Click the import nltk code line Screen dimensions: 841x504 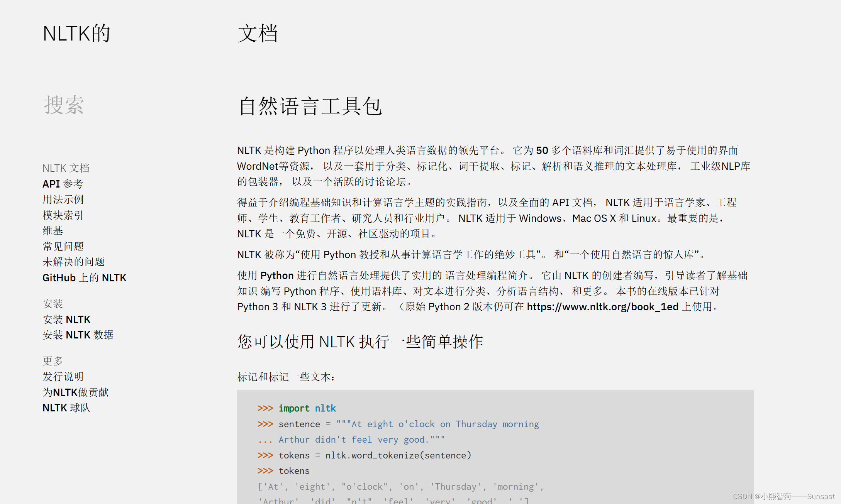pos(307,408)
